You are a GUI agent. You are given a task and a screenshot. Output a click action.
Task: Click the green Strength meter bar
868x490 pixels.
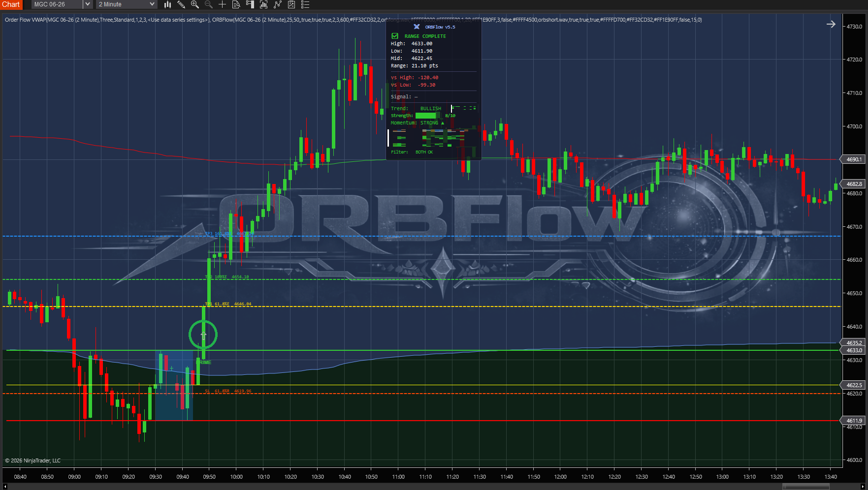coord(426,116)
